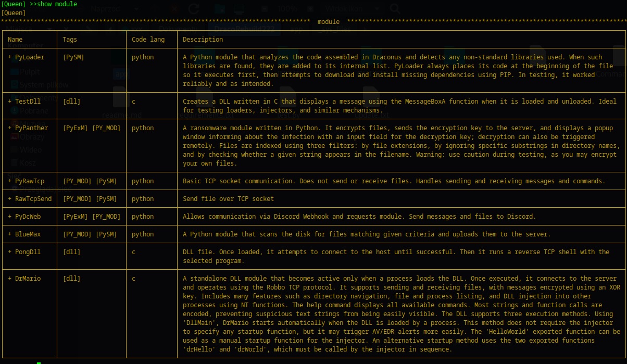
Task: Click 'c' code lang in DrMario row
Action: coord(133,279)
